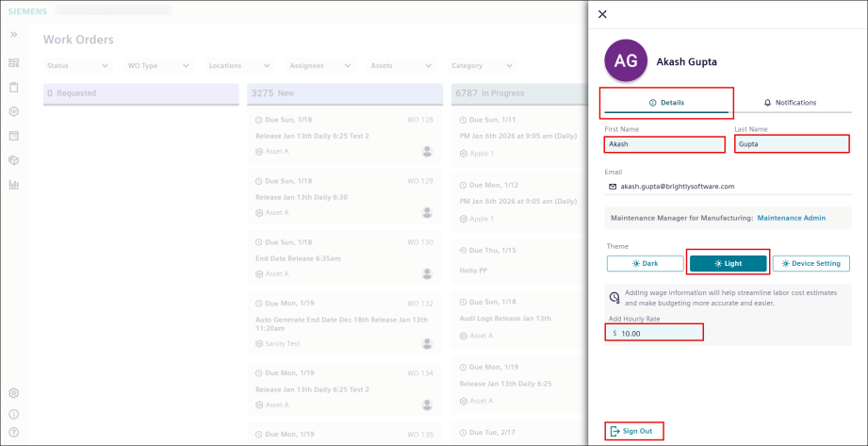Click the Work Orders page heading
This screenshot has height=446, width=868.
[x=78, y=40]
